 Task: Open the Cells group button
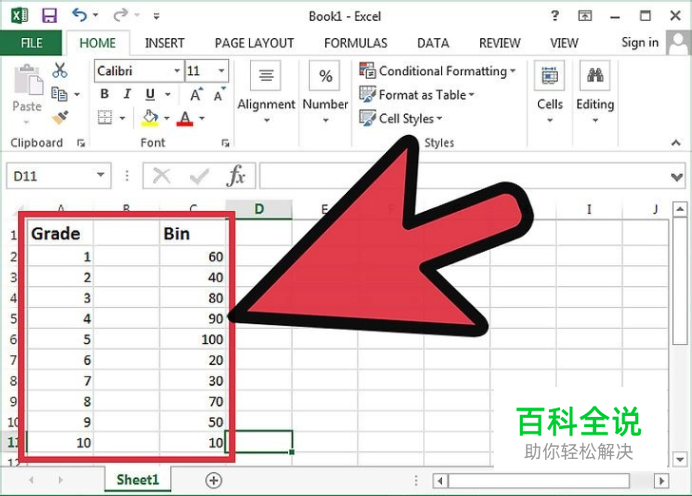549,92
